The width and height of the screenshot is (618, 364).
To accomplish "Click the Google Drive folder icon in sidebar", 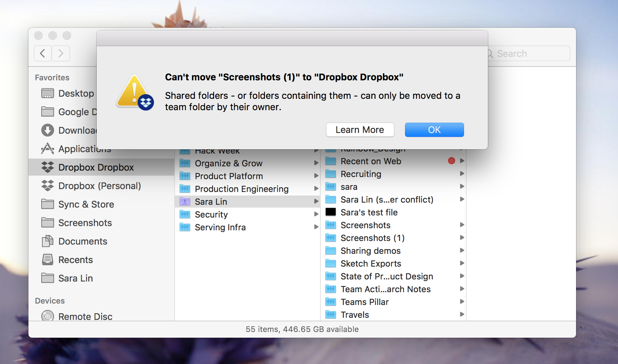I will tap(48, 112).
